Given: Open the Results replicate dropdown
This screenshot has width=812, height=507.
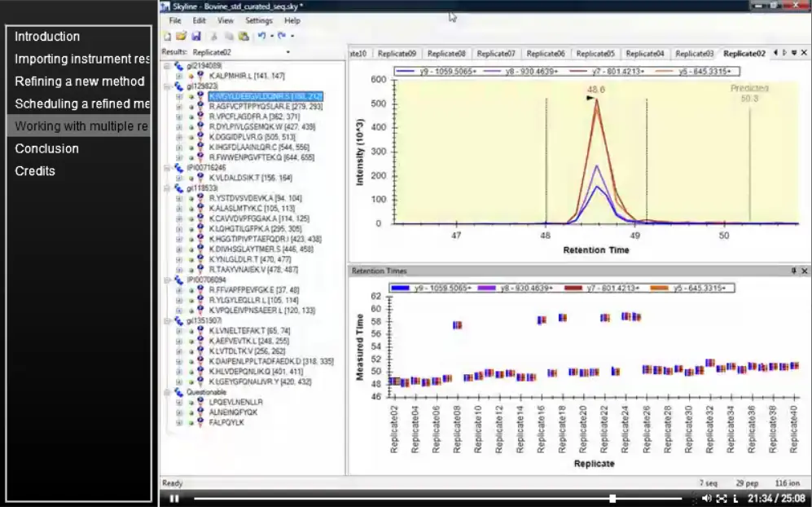Looking at the screenshot, I should (x=288, y=52).
